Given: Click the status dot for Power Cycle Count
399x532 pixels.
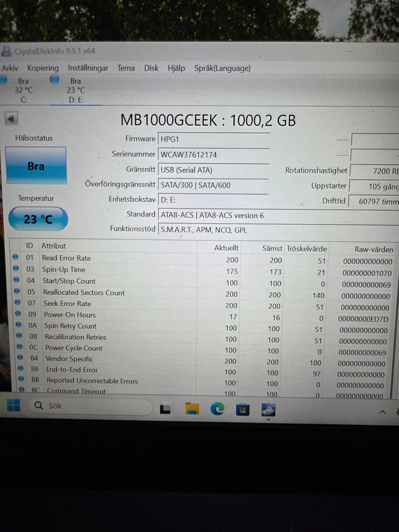Looking at the screenshot, I should coord(20,346).
